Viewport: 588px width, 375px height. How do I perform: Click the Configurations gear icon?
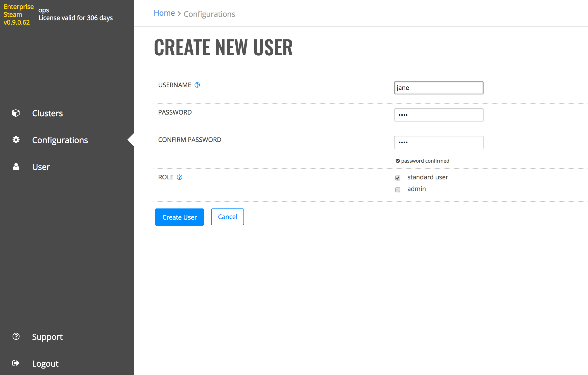point(16,140)
